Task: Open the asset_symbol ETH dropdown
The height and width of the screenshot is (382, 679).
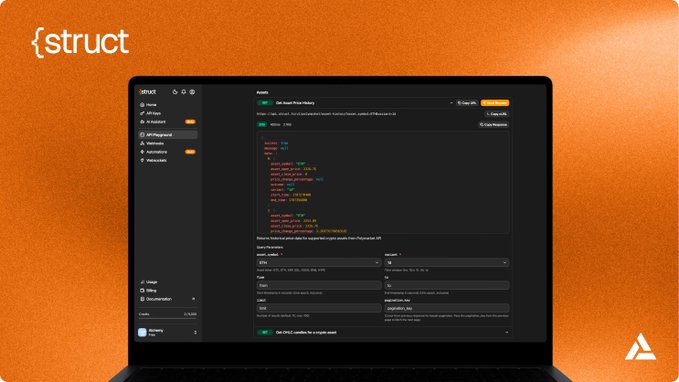Action: (319, 263)
